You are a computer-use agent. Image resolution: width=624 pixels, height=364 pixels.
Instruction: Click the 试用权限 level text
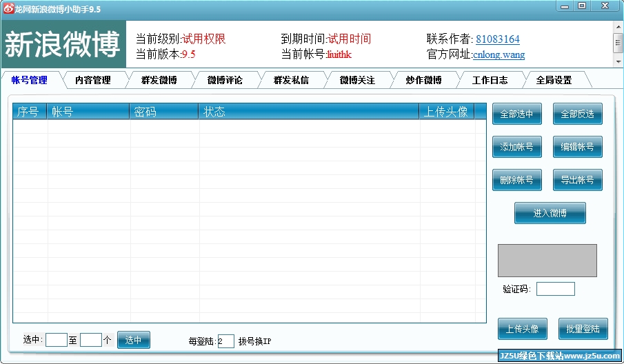tap(204, 39)
